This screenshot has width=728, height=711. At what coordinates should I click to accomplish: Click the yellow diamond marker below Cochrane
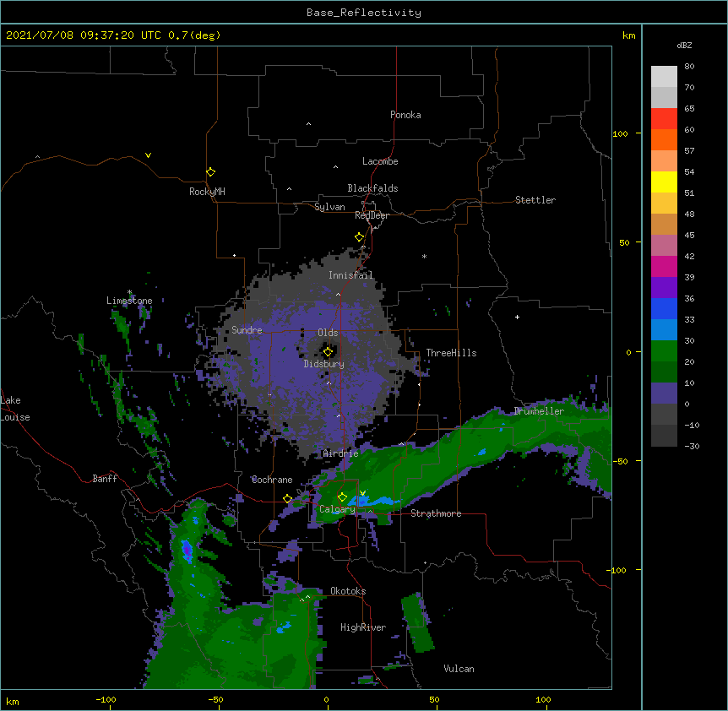click(287, 499)
